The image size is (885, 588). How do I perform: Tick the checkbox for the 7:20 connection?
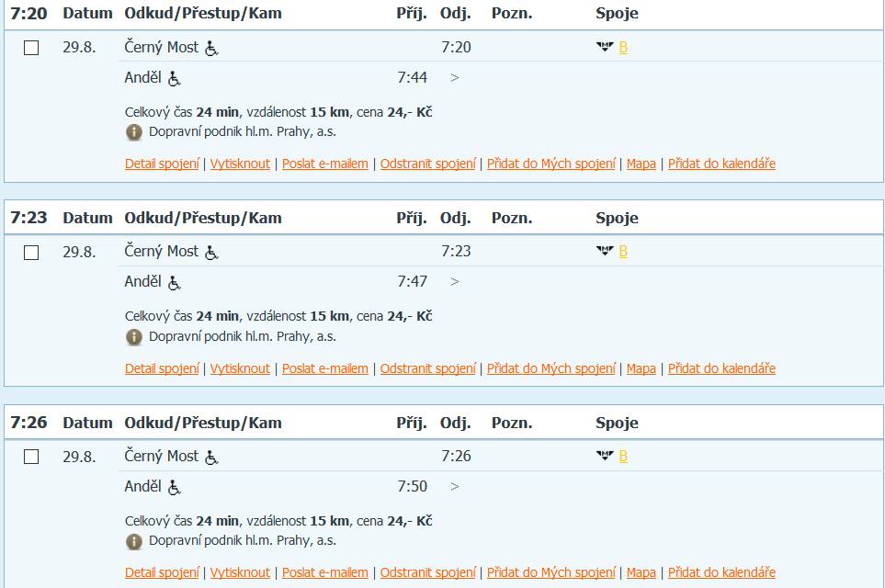31,48
